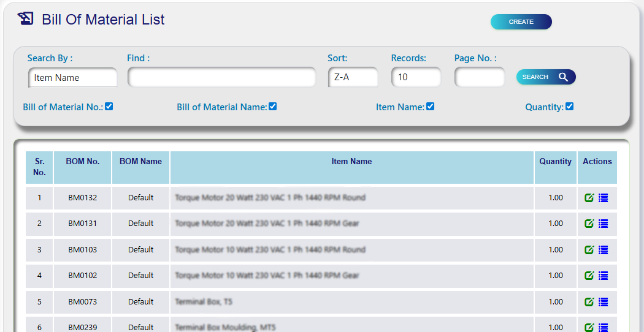Screen dimensions: 644x332
Task: Open the list view icon for BM0132
Action: point(603,198)
